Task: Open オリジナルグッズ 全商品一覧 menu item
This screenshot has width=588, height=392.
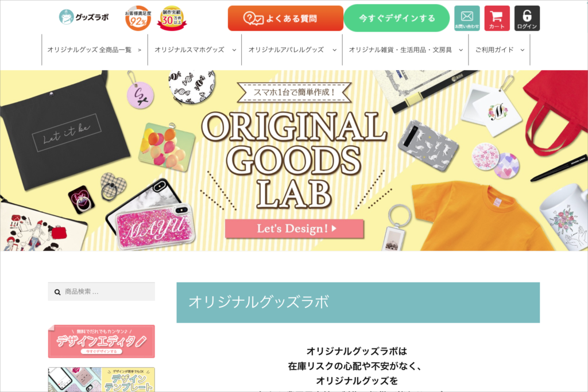Action: point(95,50)
